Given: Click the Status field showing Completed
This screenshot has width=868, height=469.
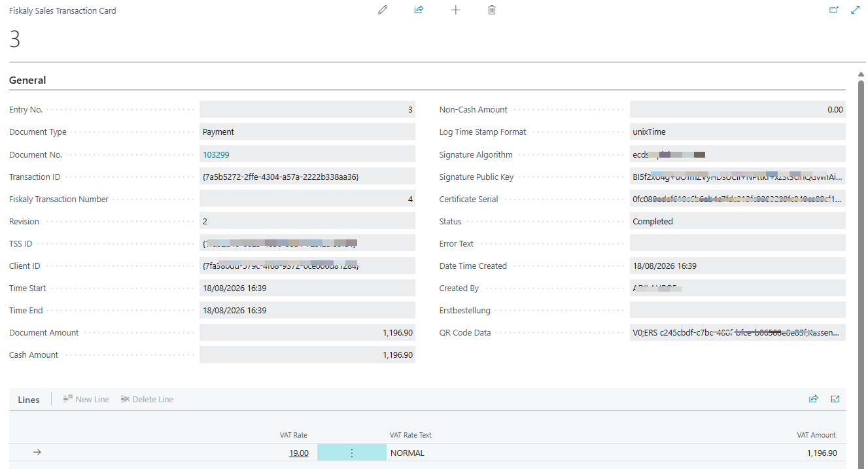Looking at the screenshot, I should [x=738, y=221].
